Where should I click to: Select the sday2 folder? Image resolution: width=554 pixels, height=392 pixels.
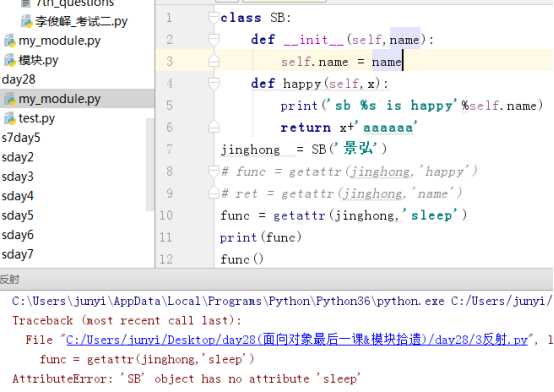17,157
